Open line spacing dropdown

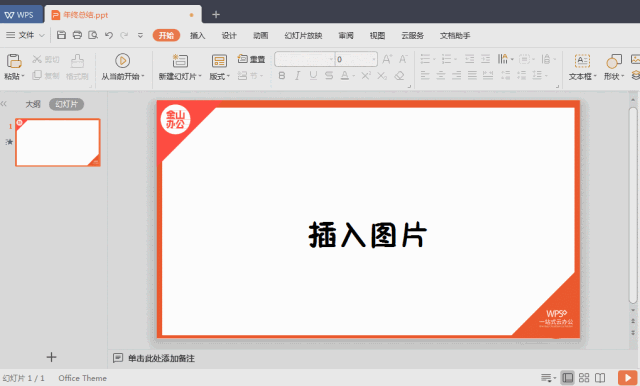point(546,75)
